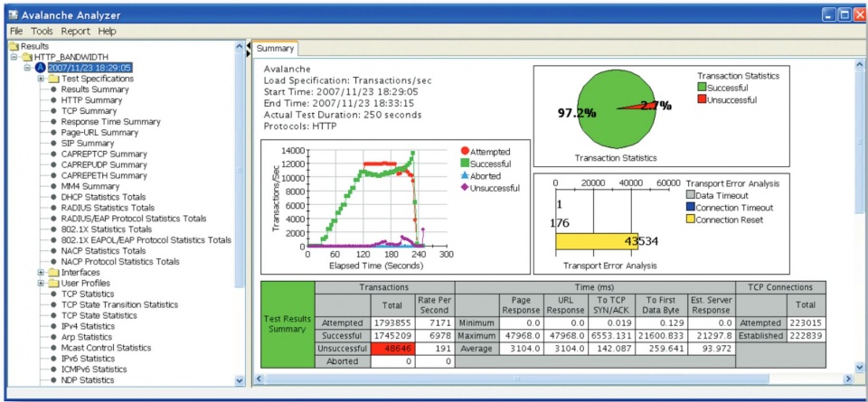Click the Interfaces folder icon
The image size is (868, 402).
(x=53, y=273)
